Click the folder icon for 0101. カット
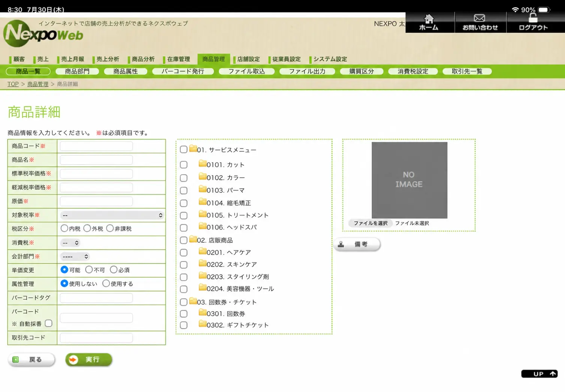The height and width of the screenshot is (392, 565). (202, 164)
